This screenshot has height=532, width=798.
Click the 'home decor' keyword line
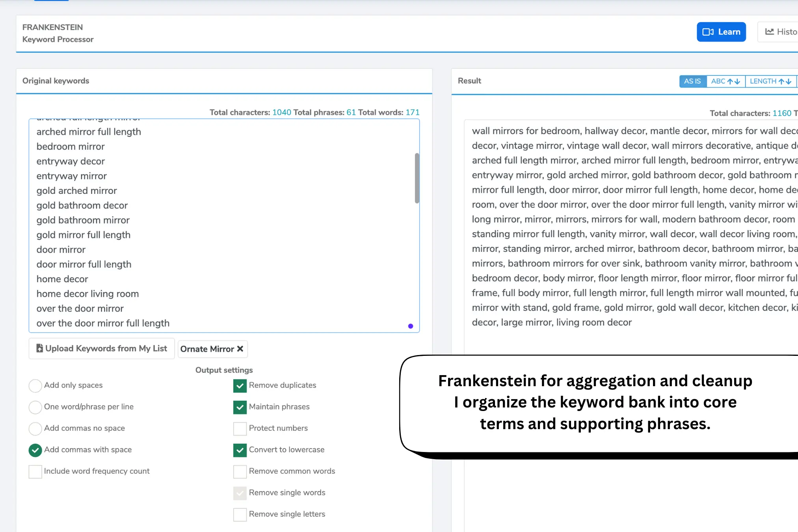[62, 279]
